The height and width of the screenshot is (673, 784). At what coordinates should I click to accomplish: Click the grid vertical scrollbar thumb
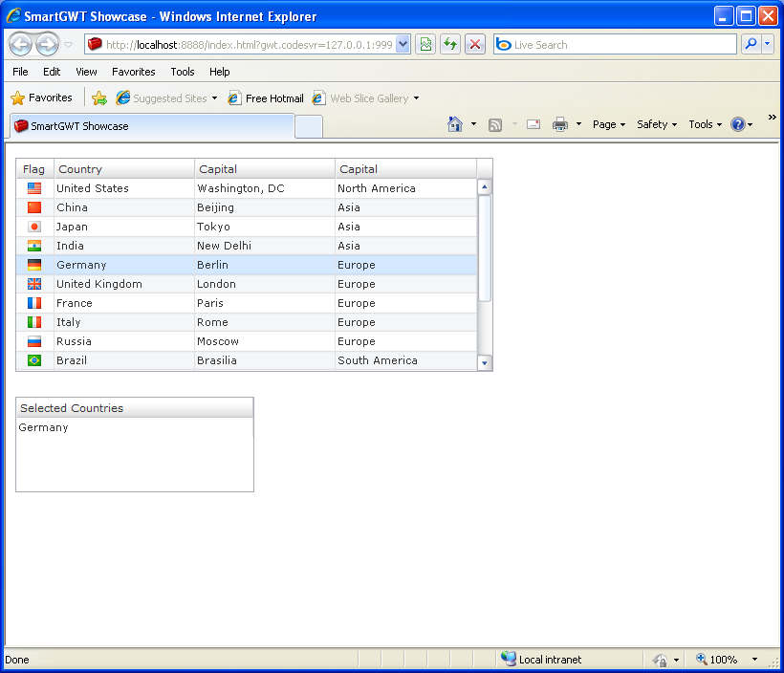click(484, 249)
